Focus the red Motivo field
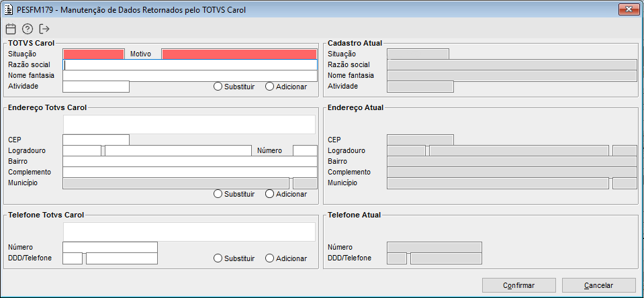 point(239,54)
